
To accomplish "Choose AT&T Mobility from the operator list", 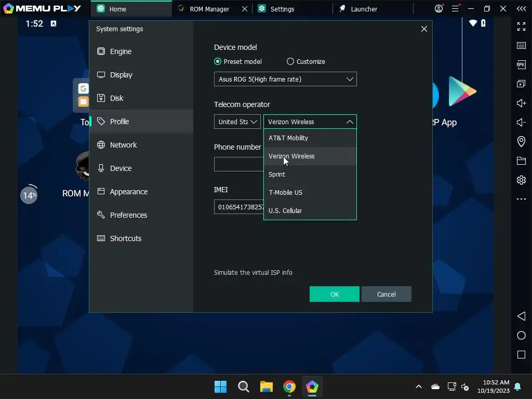I will (x=310, y=138).
